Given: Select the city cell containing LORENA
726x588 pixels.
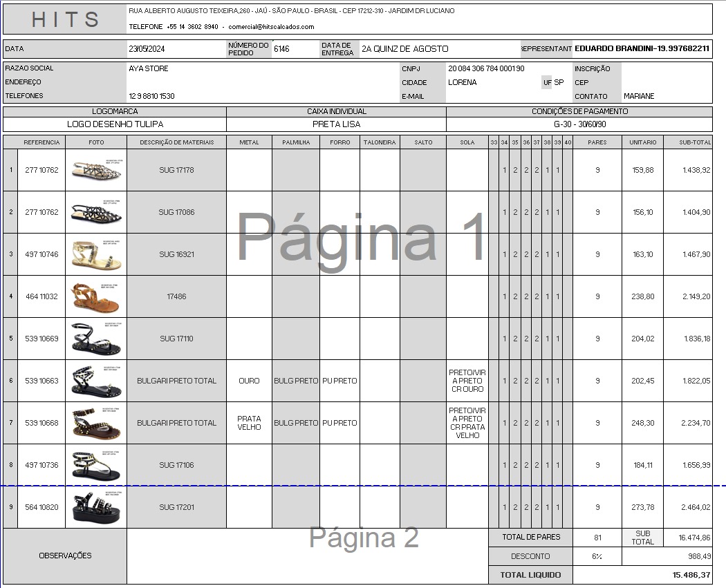Looking at the screenshot, I should pyautogui.click(x=492, y=82).
